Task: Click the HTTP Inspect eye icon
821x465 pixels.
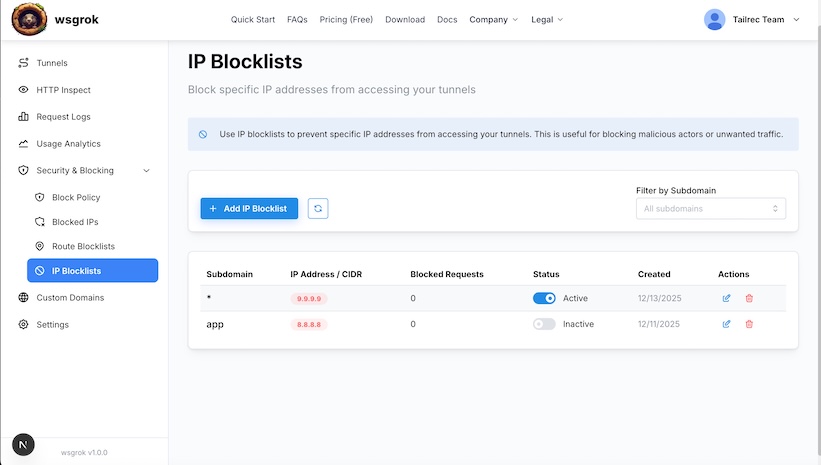Action: [x=24, y=90]
